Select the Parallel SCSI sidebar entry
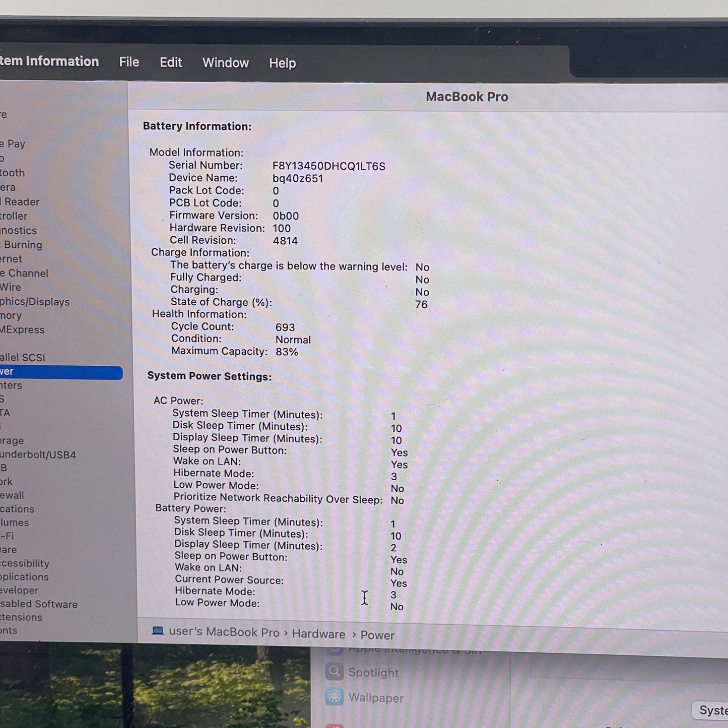 click(x=23, y=357)
